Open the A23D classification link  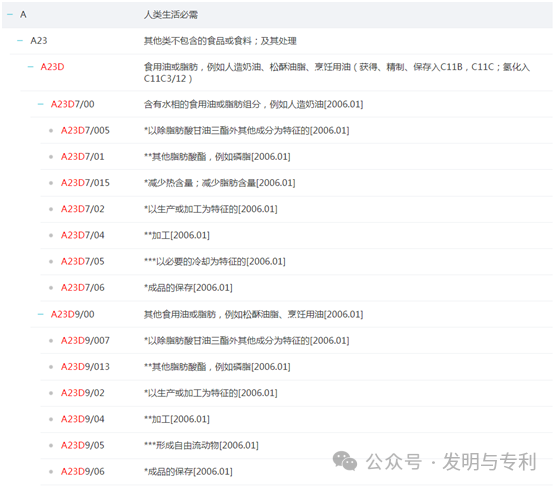[x=52, y=67]
